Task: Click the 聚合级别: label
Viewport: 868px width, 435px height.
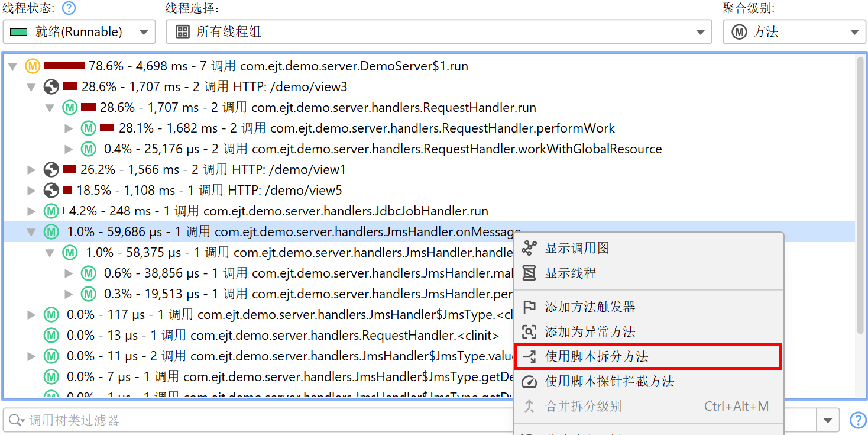Action: click(749, 8)
